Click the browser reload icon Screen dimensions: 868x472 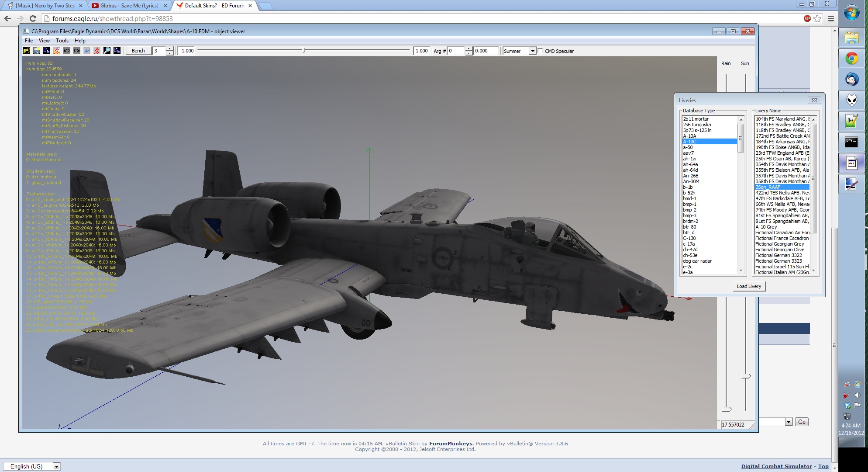coord(33,18)
